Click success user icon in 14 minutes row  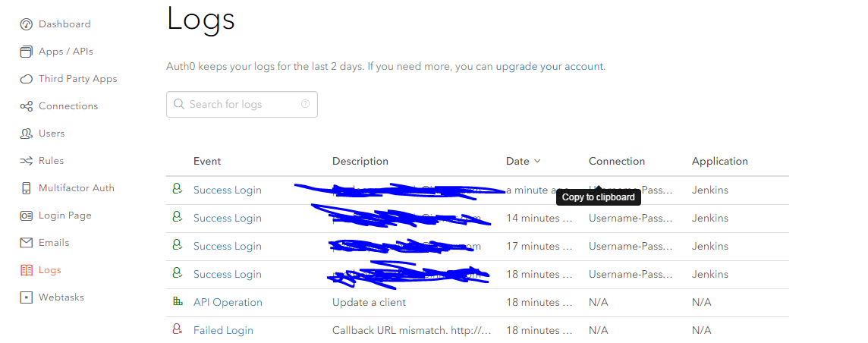(x=177, y=218)
